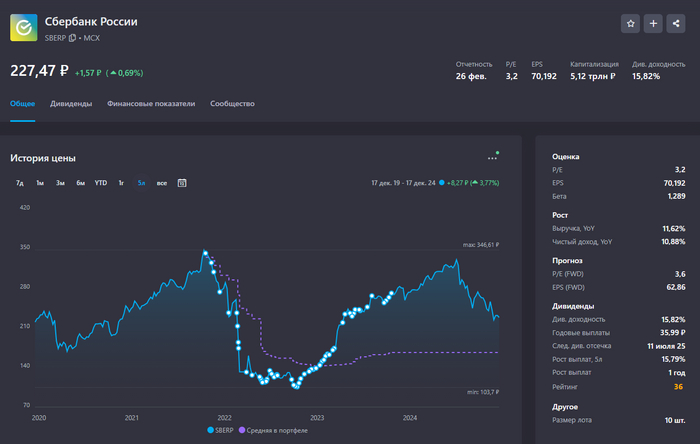Image resolution: width=700 pixels, height=444 pixels.
Task: Click the Рейтинг value 36
Action: coord(678,386)
